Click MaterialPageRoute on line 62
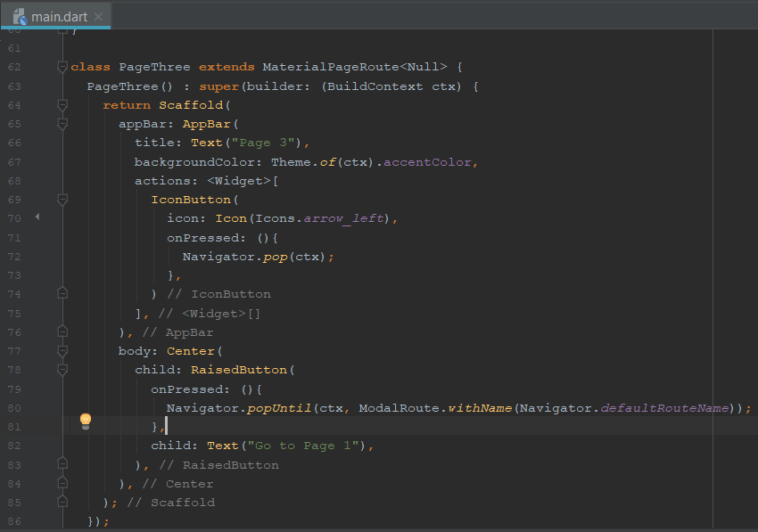This screenshot has width=758, height=532. pos(331,67)
